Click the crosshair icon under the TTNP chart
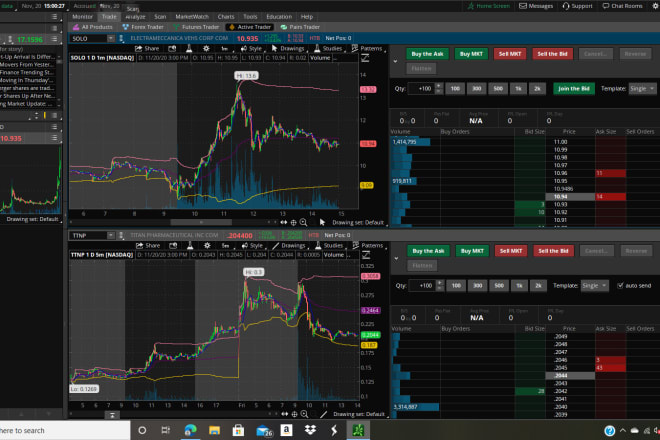The width and height of the screenshot is (660, 440). pyautogui.click(x=294, y=414)
